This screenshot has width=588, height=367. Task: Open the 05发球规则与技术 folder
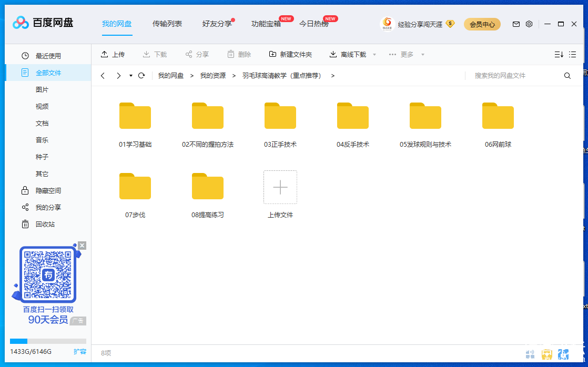pos(425,116)
